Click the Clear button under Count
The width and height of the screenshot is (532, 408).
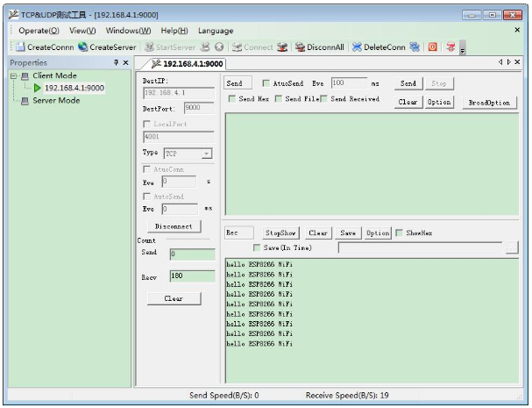(174, 298)
